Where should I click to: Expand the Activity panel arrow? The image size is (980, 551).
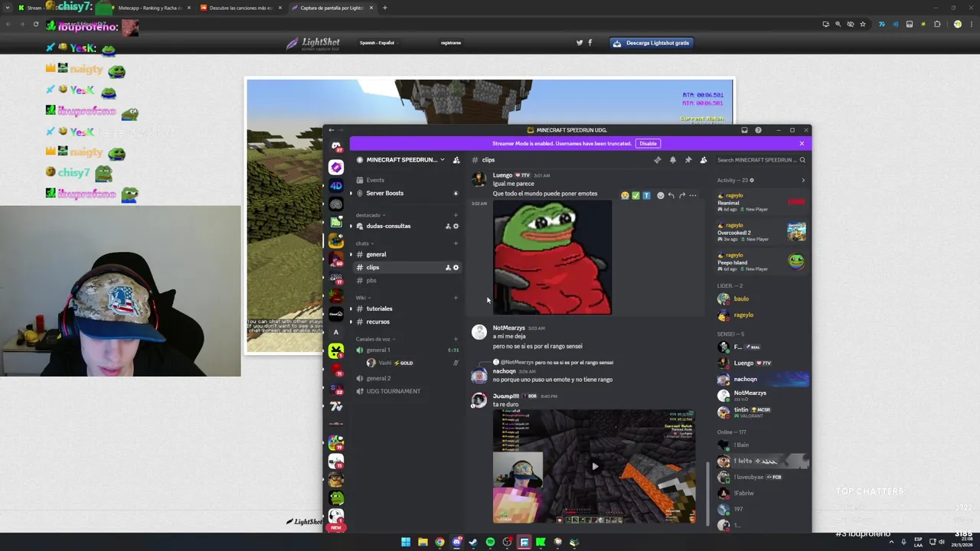802,181
